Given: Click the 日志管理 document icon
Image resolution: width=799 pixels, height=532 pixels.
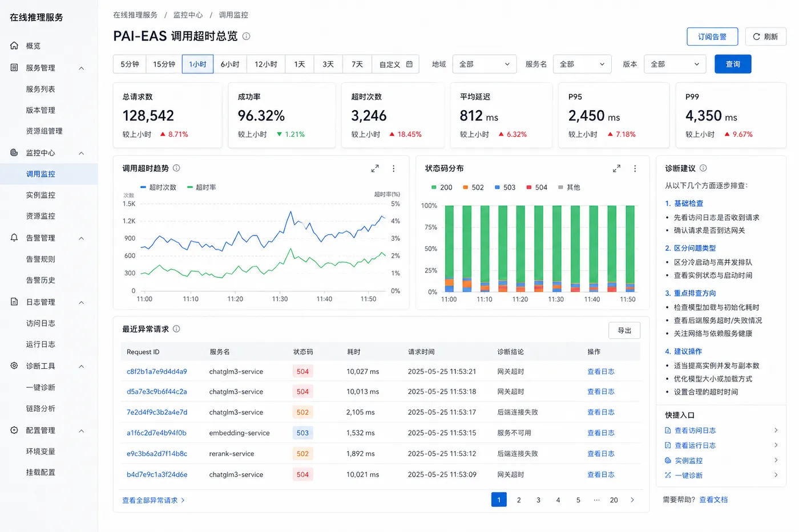Looking at the screenshot, I should (x=14, y=302).
